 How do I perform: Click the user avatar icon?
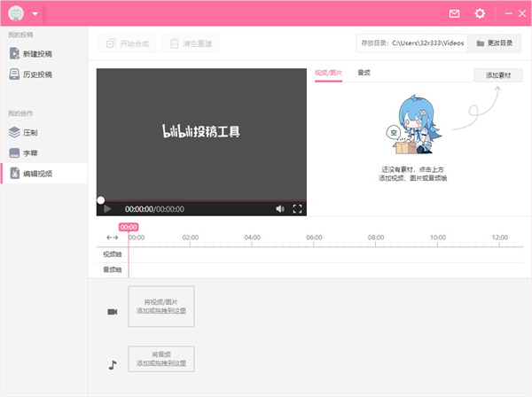16,13
